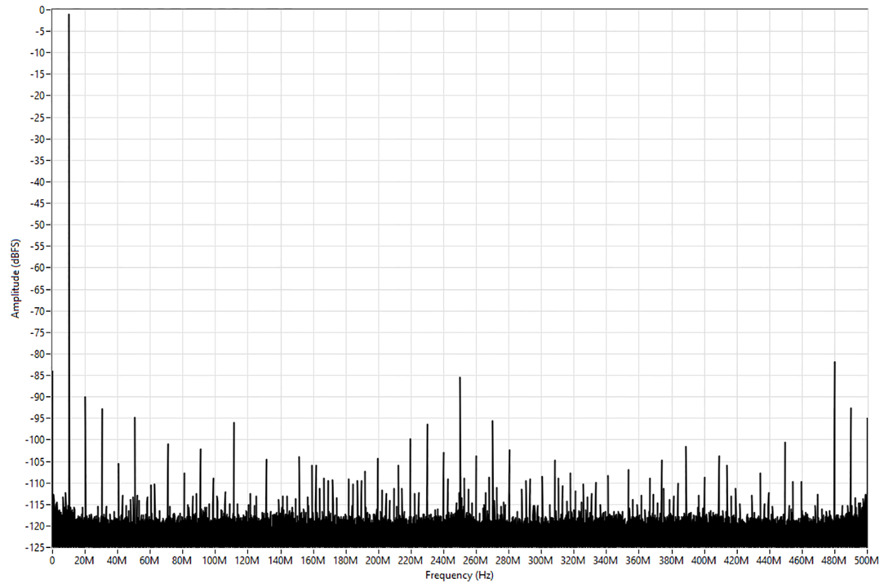Select the -75 amplitude tick label
This screenshot has height=588, width=884.
[x=38, y=332]
